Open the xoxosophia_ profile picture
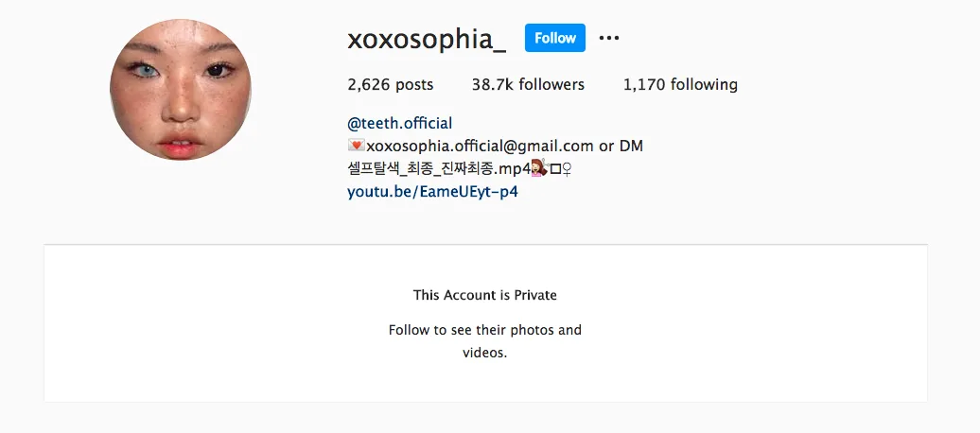The width and height of the screenshot is (980, 433). pos(181,90)
